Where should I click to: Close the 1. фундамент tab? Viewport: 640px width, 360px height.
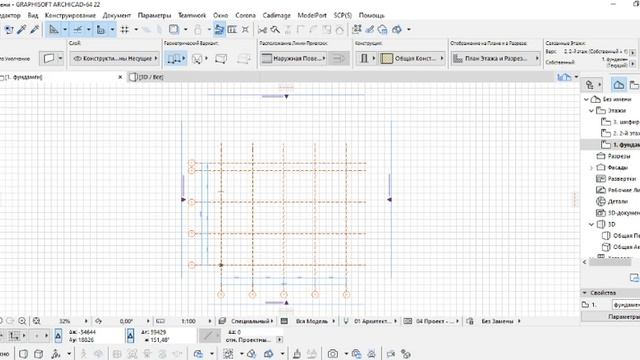pyautogui.click(x=120, y=77)
